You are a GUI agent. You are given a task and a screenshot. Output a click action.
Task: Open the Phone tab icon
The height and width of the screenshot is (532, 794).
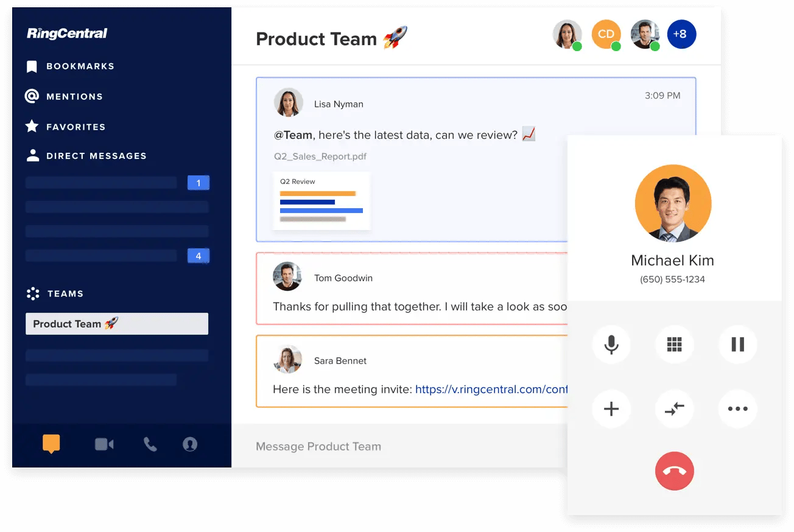click(x=150, y=444)
